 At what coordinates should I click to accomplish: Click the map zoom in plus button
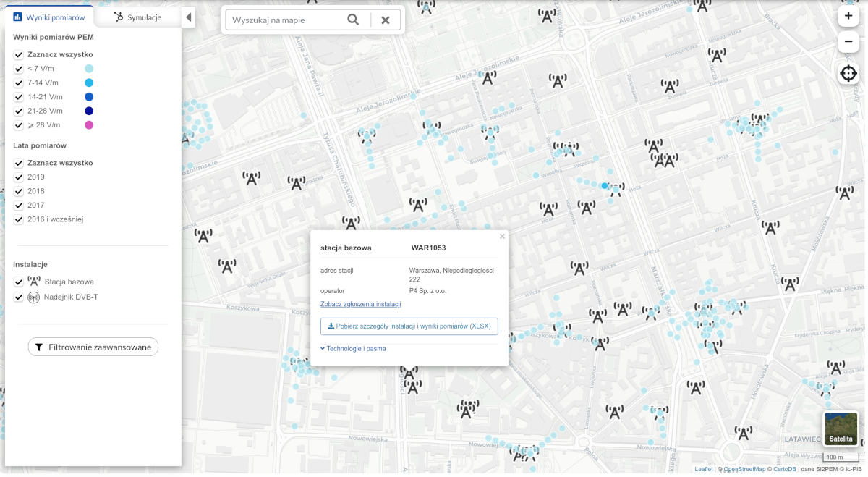(x=848, y=16)
